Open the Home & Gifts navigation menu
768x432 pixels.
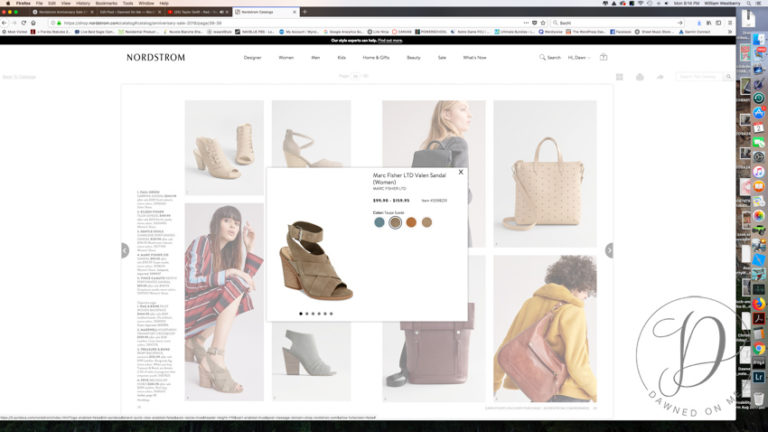click(376, 58)
